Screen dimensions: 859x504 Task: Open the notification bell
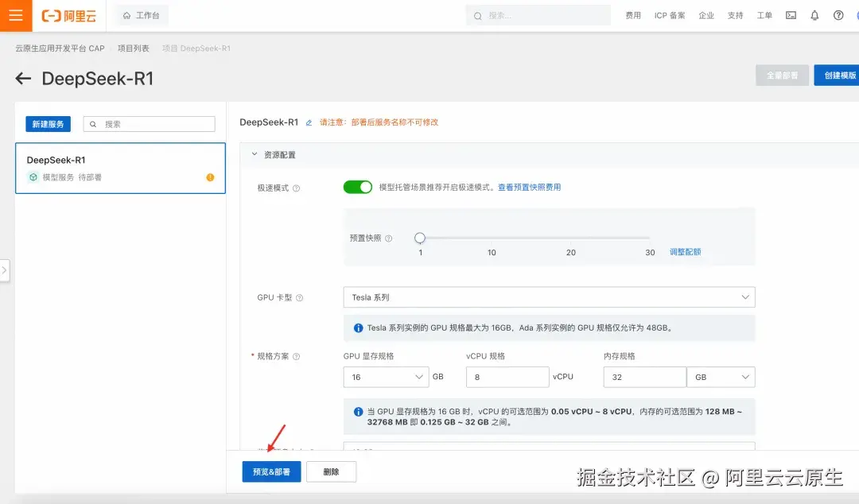[x=817, y=15]
